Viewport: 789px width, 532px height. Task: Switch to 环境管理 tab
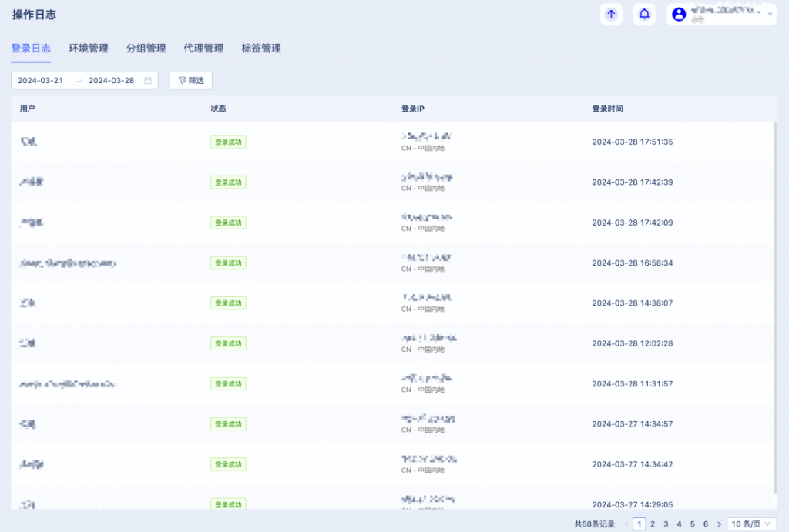point(89,49)
